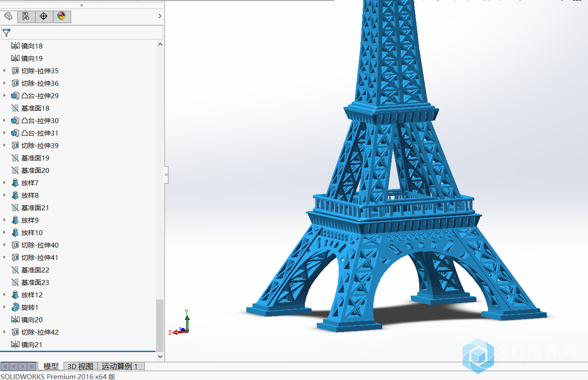The height and width of the screenshot is (380, 588).
Task: Expand the 切除-拉伸36 feature
Action: point(4,83)
